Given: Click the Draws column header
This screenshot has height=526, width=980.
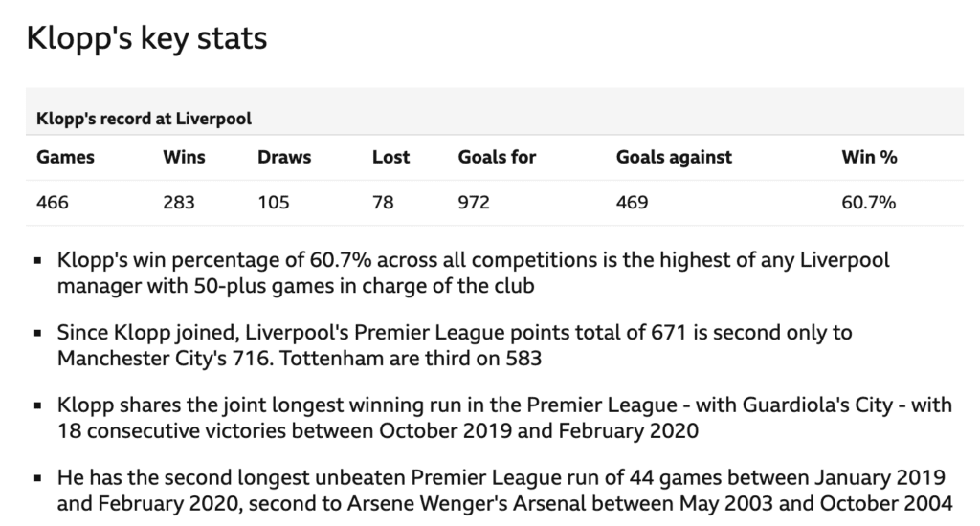Looking at the screenshot, I should click(284, 157).
